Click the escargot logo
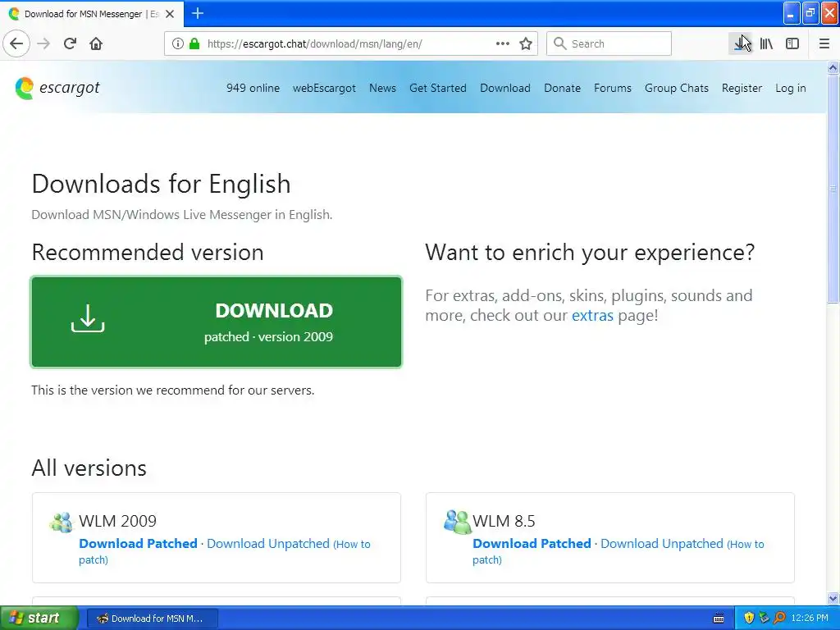Image resolution: width=840 pixels, height=630 pixels. pos(57,88)
